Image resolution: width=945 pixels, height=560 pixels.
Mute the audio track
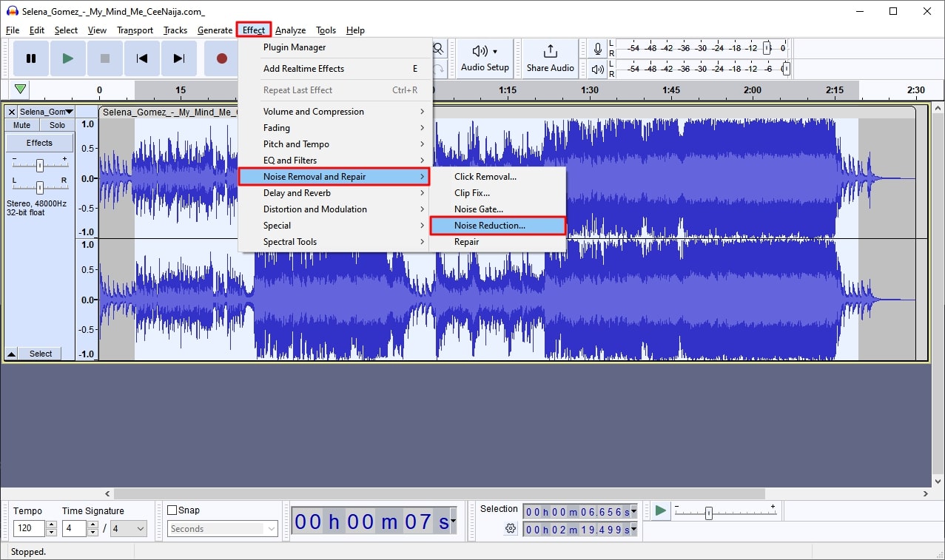tap(22, 125)
